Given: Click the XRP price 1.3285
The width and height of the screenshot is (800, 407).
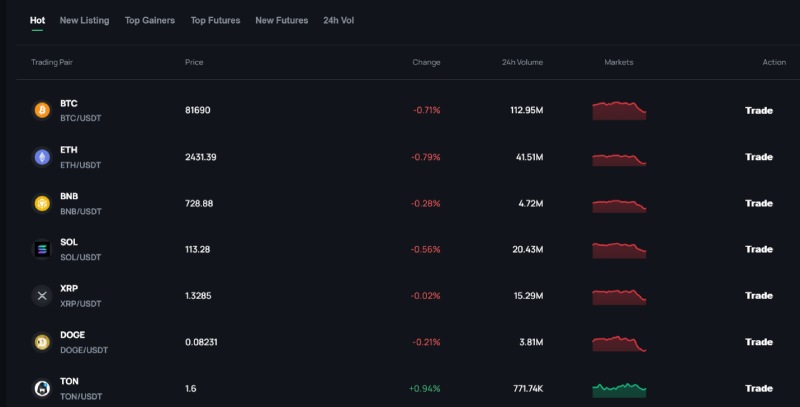Looking at the screenshot, I should [x=198, y=296].
